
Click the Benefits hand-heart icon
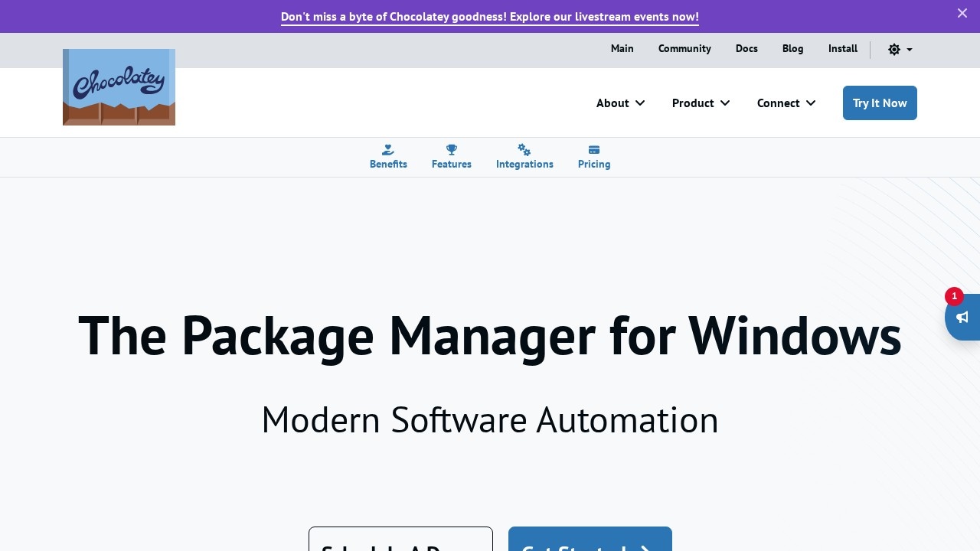pos(388,150)
